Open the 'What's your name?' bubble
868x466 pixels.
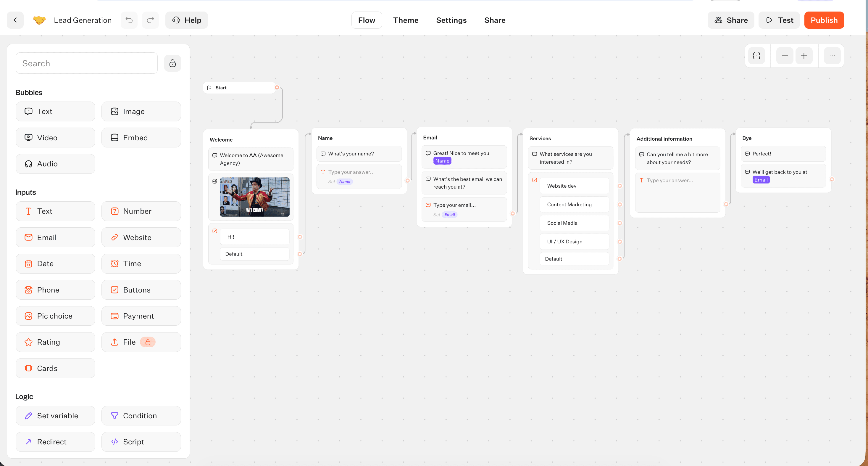359,154
